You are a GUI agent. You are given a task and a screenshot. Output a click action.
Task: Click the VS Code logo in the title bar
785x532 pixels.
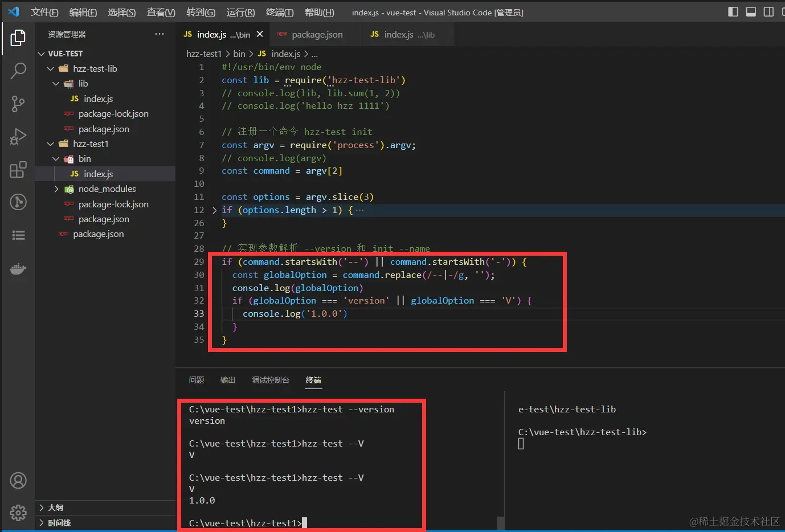14,12
